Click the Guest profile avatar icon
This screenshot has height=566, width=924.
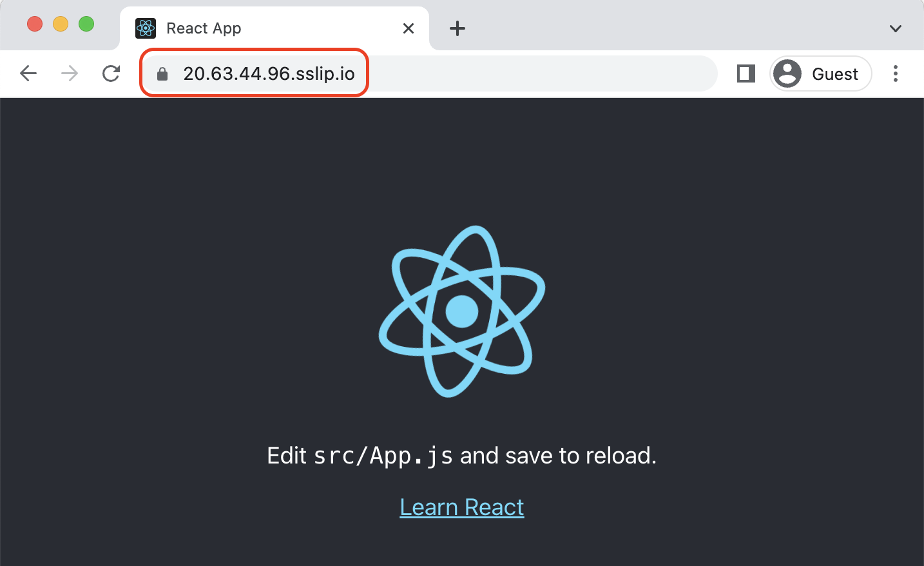[x=787, y=73]
